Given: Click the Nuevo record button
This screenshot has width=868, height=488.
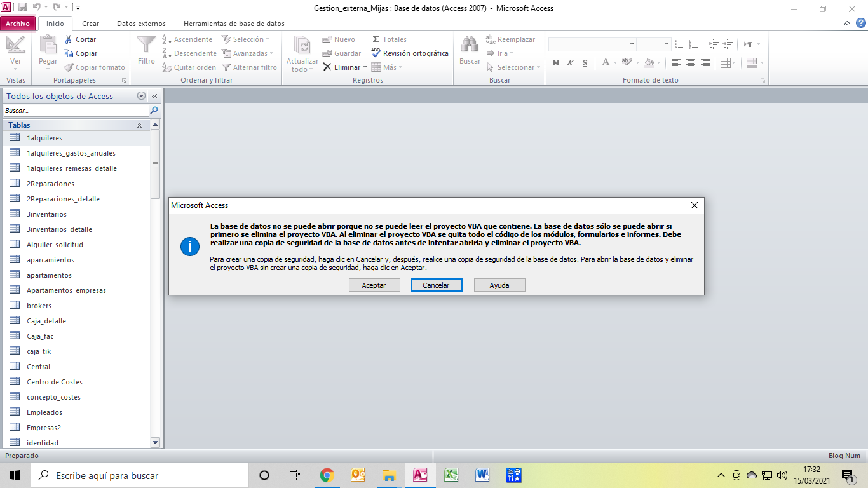Looking at the screenshot, I should click(339, 39).
